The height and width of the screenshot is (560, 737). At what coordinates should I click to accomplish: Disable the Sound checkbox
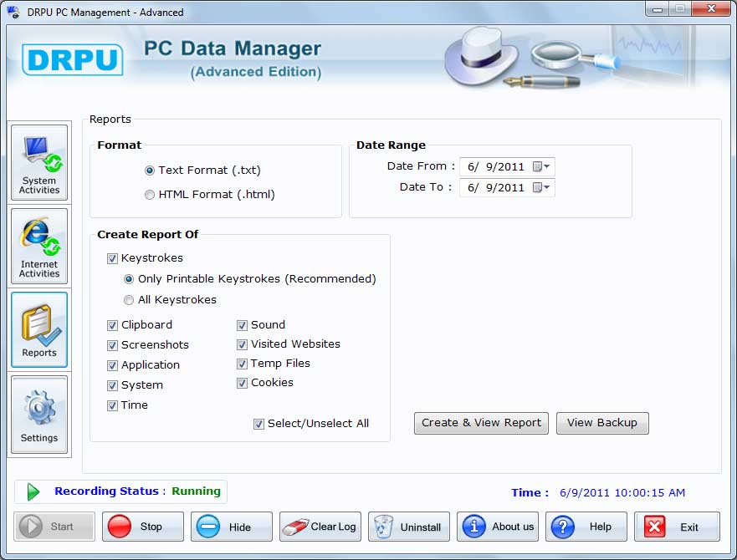pyautogui.click(x=242, y=325)
